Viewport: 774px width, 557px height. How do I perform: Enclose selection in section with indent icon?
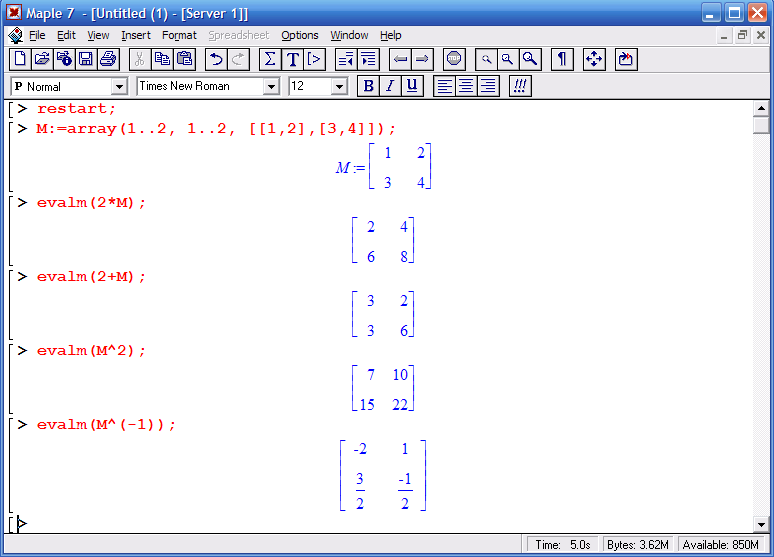[368, 59]
